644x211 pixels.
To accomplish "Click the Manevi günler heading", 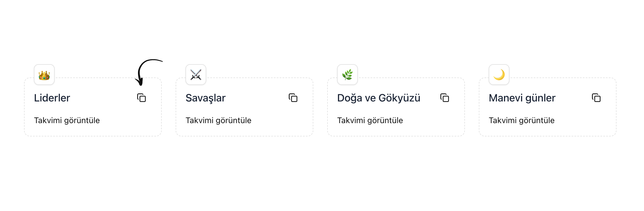I will tap(522, 98).
